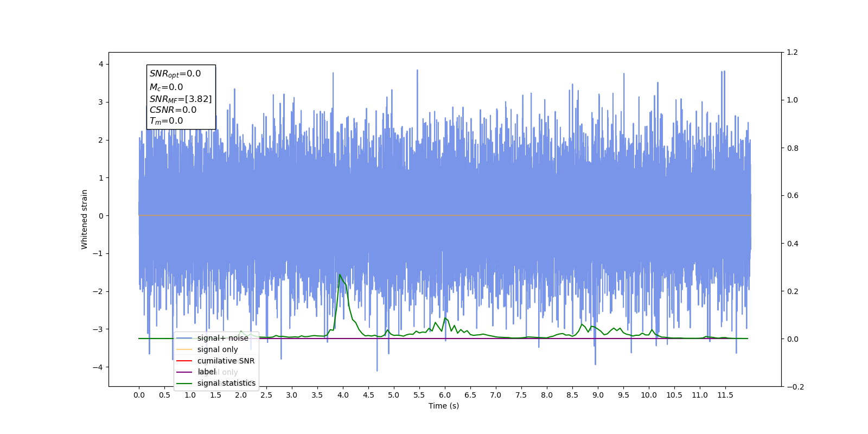Click the SNR_MF=[3.82] annotation text
Screen dimensions: 868x434
181,99
